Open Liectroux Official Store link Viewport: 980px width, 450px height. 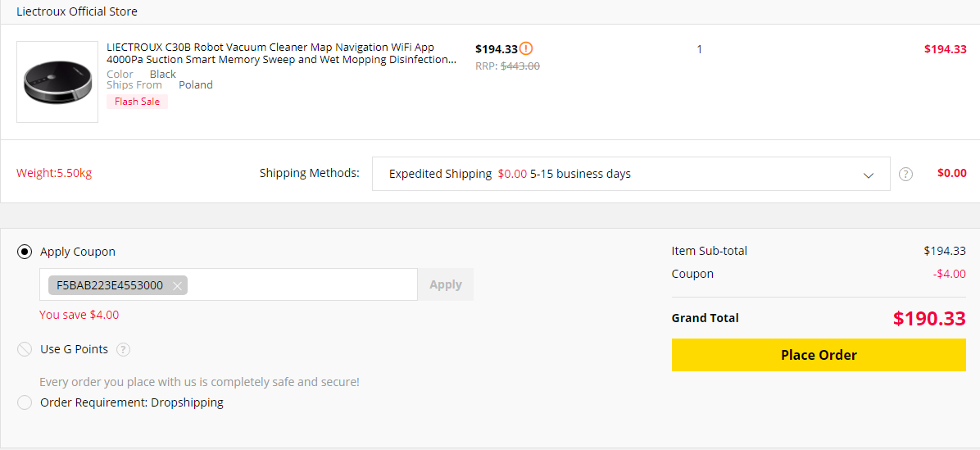(x=77, y=11)
